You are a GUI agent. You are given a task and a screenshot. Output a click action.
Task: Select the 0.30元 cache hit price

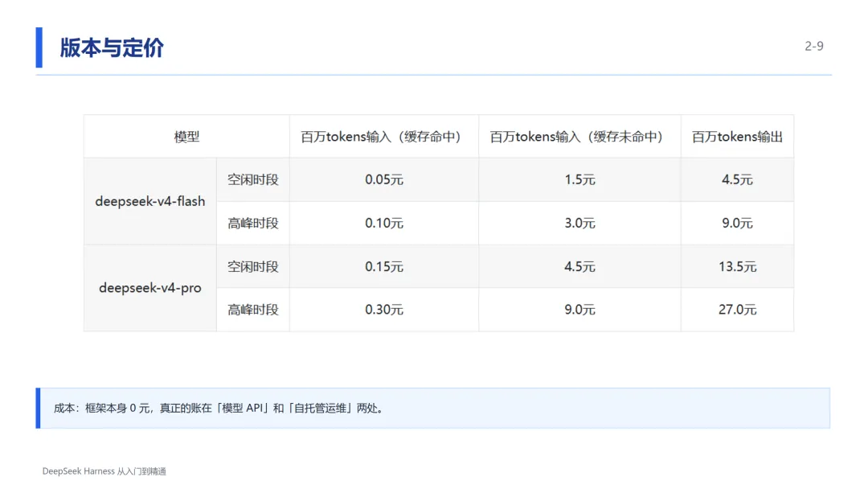(383, 310)
